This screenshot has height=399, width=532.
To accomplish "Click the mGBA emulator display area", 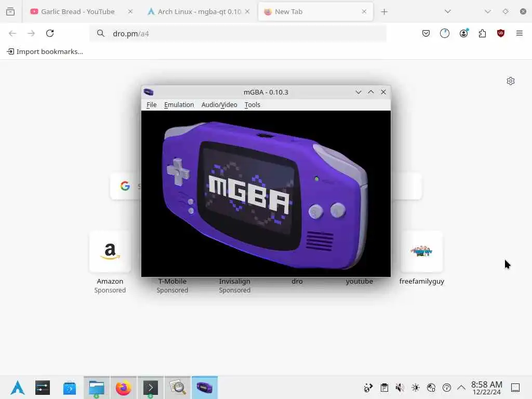I will [x=266, y=194].
